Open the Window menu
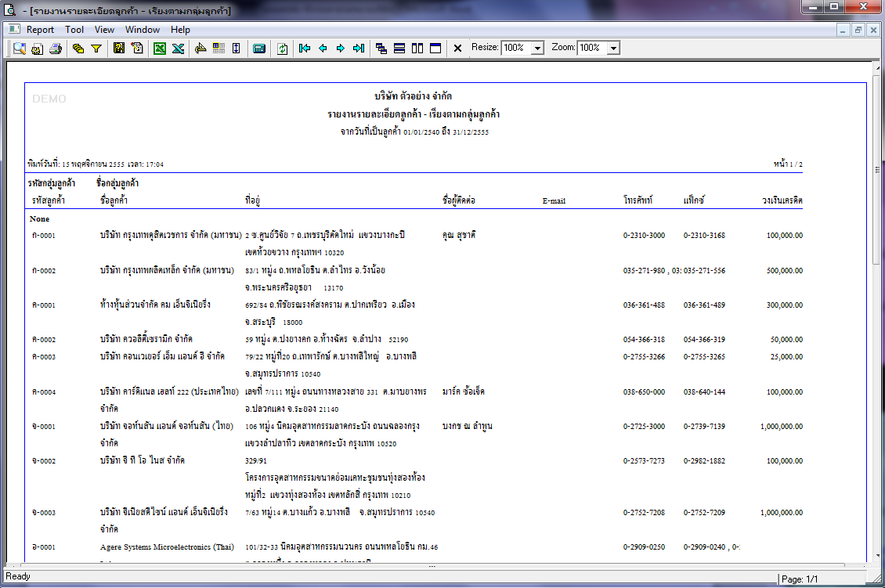This screenshot has width=885, height=588. point(143,30)
